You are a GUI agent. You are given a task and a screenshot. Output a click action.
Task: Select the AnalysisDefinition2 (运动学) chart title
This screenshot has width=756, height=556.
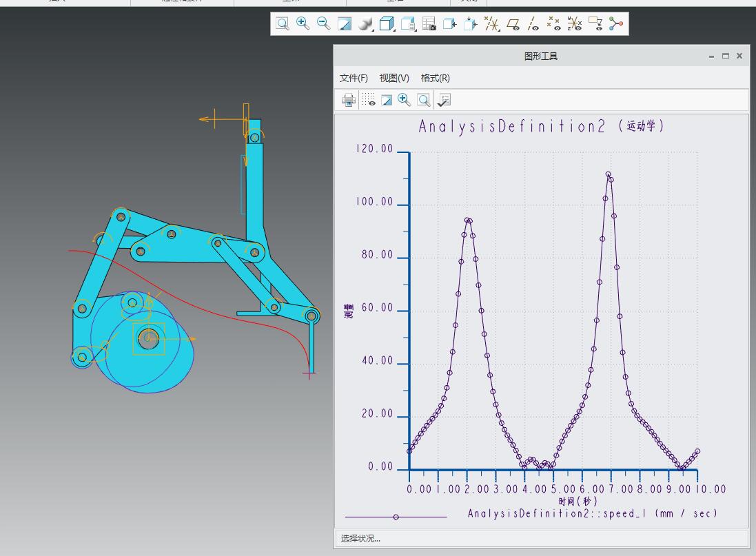pyautogui.click(x=541, y=126)
